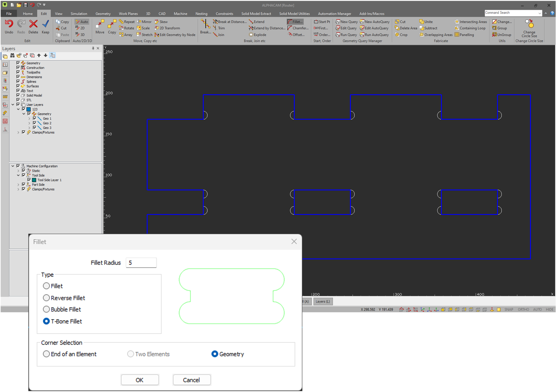The width and height of the screenshot is (556, 392).
Task: Select the Rotate tool
Action: point(126,28)
